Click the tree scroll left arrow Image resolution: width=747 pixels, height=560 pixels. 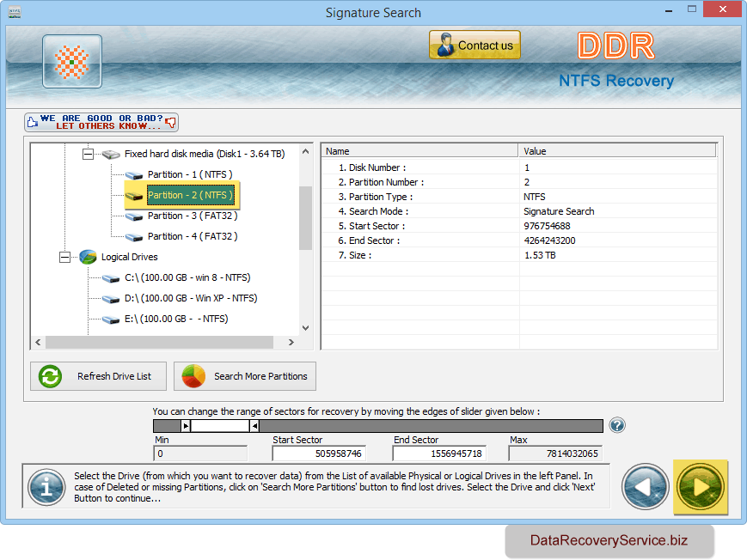click(x=38, y=342)
